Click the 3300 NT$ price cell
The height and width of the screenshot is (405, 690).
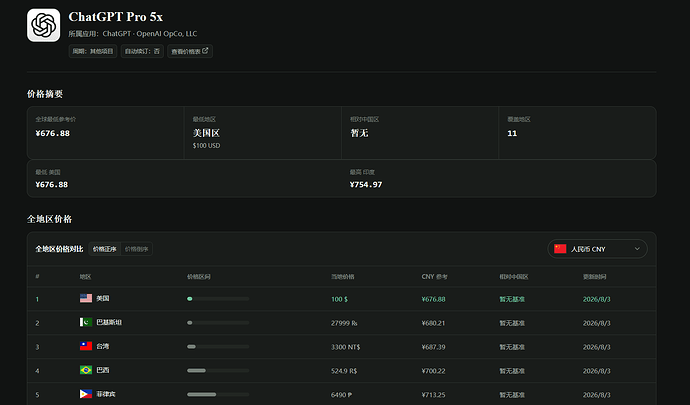345,347
